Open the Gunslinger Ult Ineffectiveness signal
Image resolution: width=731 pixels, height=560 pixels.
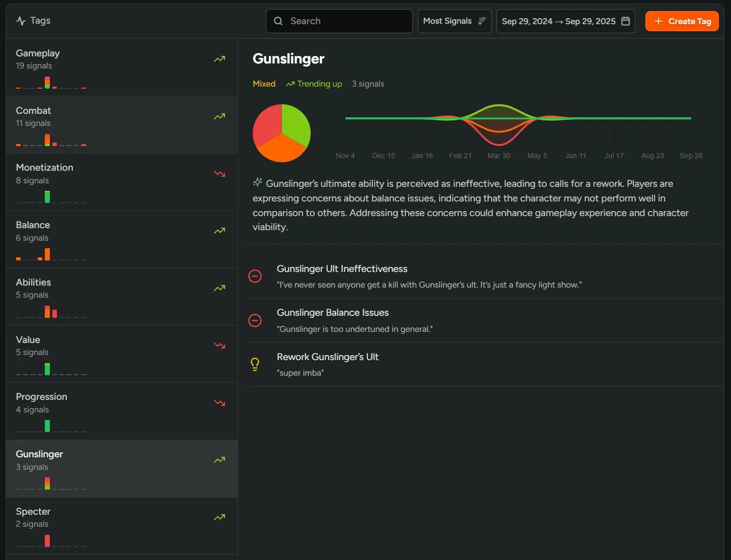(x=342, y=269)
